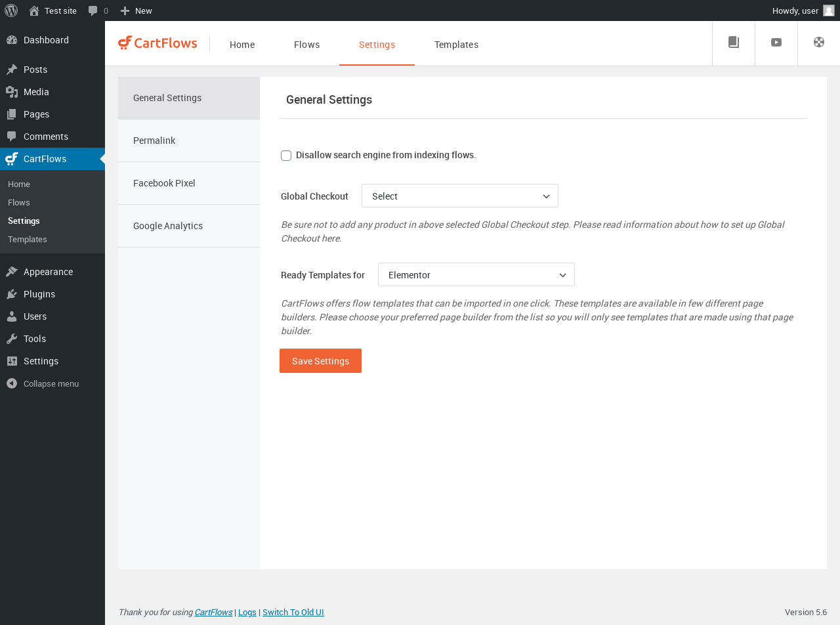This screenshot has height=625, width=840.
Task: Open the Facebook Pixel settings tab
Action: (x=189, y=183)
